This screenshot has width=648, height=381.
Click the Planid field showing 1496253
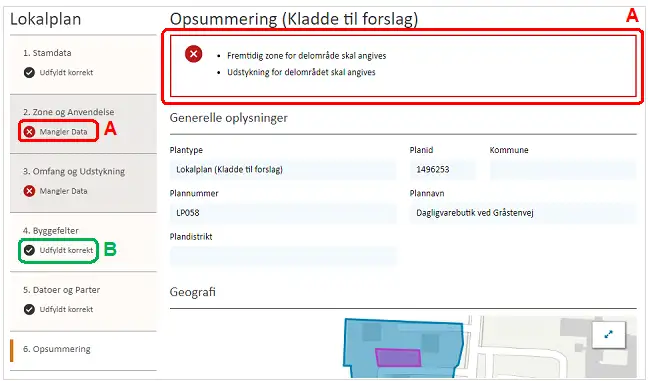(x=443, y=170)
